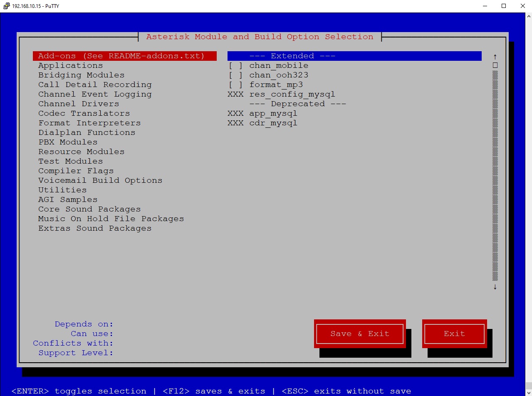Click the Conflicts with label
The image size is (532, 396).
tap(73, 343)
